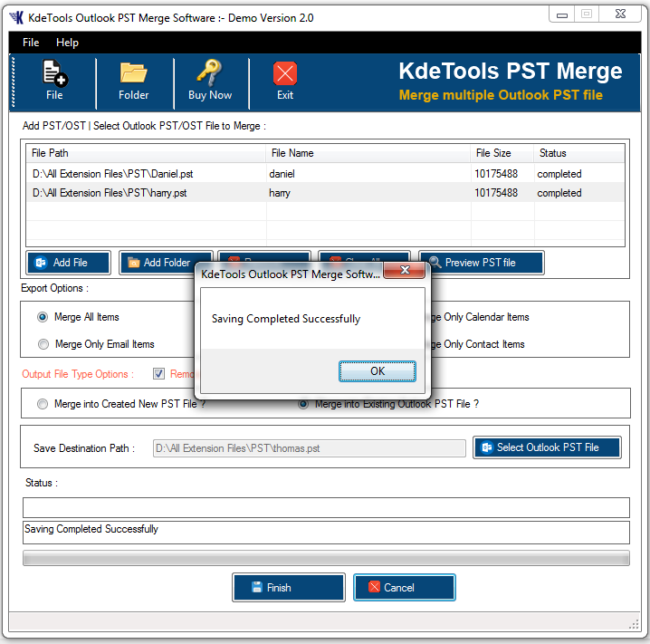The width and height of the screenshot is (650, 644).
Task: Open the Folder toolbar icon
Action: click(x=133, y=72)
